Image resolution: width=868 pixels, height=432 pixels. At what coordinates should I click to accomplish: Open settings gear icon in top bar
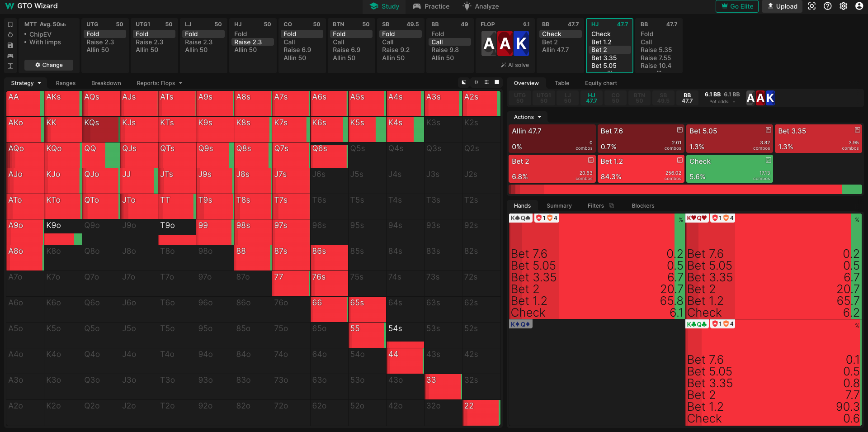tap(844, 6)
